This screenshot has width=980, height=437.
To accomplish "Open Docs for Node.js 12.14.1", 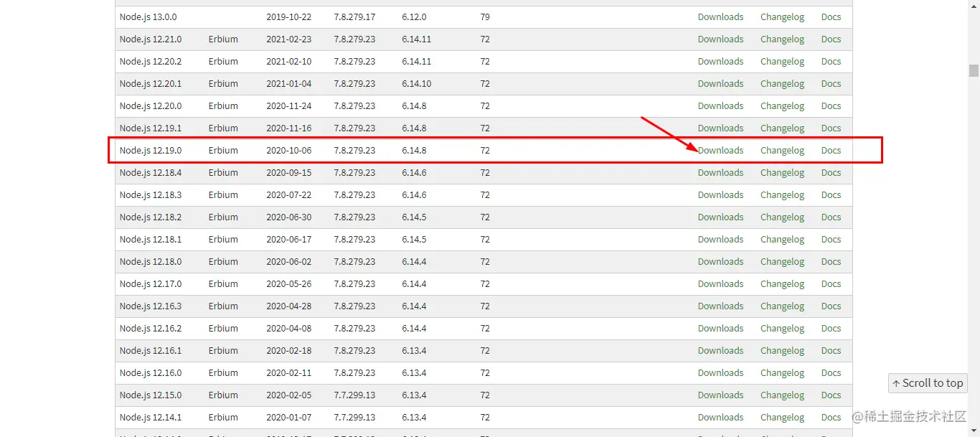I will tap(831, 418).
